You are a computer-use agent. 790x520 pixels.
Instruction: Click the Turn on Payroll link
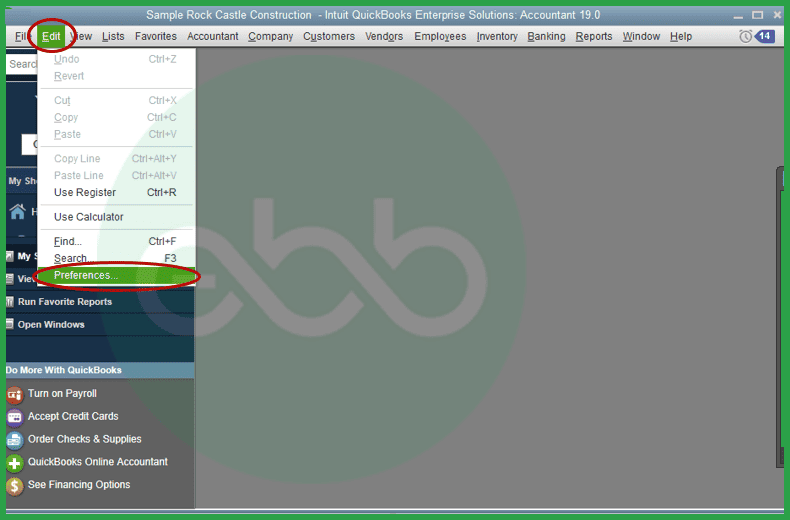tap(62, 394)
